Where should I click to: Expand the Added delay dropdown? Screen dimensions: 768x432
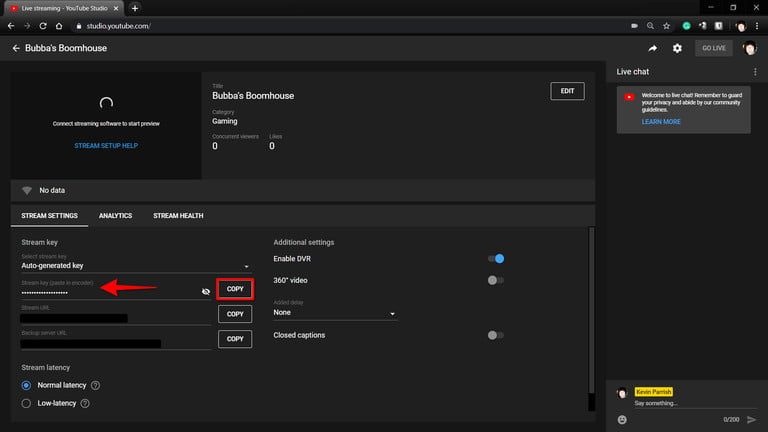tap(335, 313)
